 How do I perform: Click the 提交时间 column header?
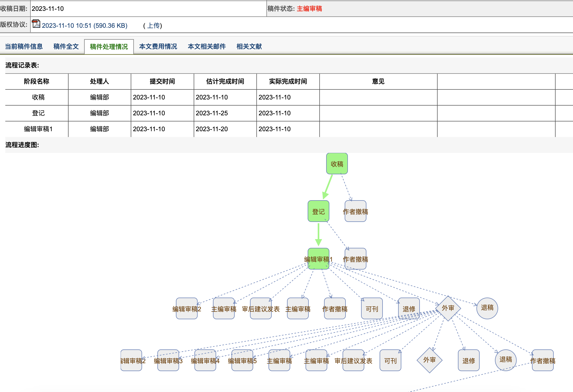click(x=162, y=81)
